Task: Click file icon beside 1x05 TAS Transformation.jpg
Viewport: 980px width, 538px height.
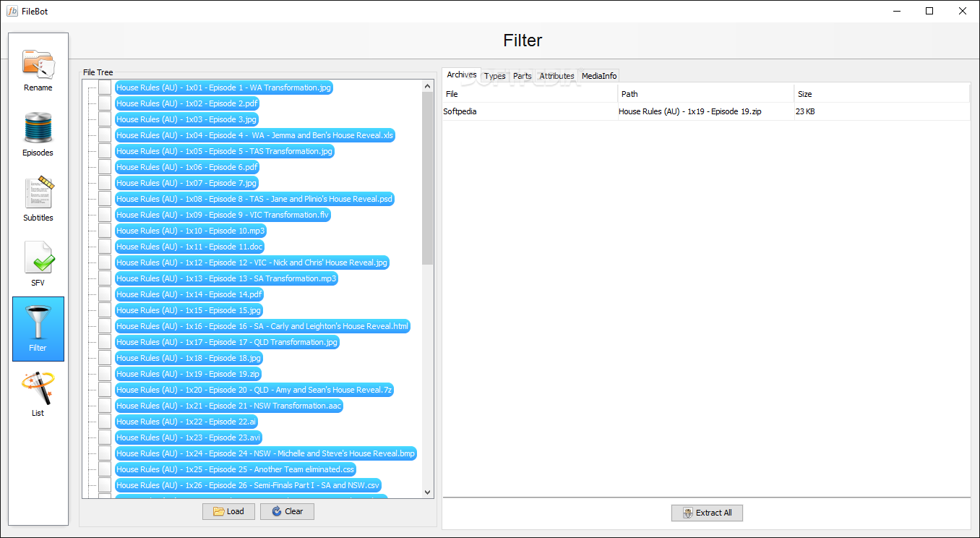Action: pyautogui.click(x=105, y=151)
